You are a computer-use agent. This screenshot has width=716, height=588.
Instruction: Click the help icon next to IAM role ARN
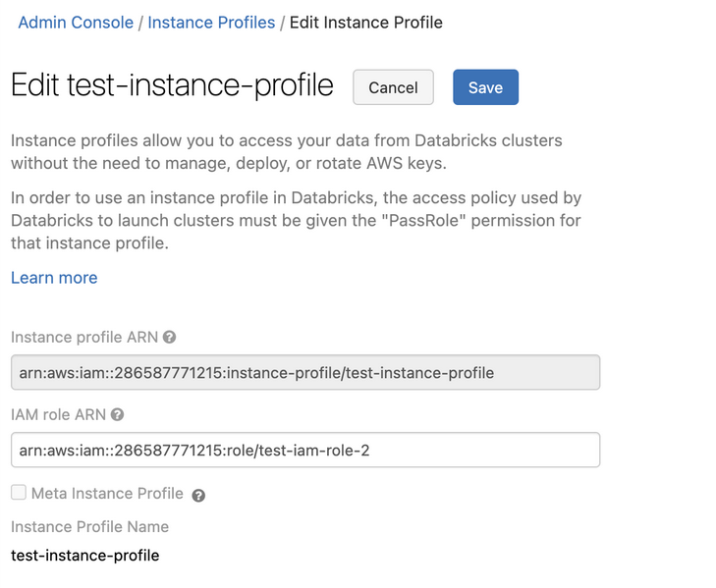(x=117, y=415)
